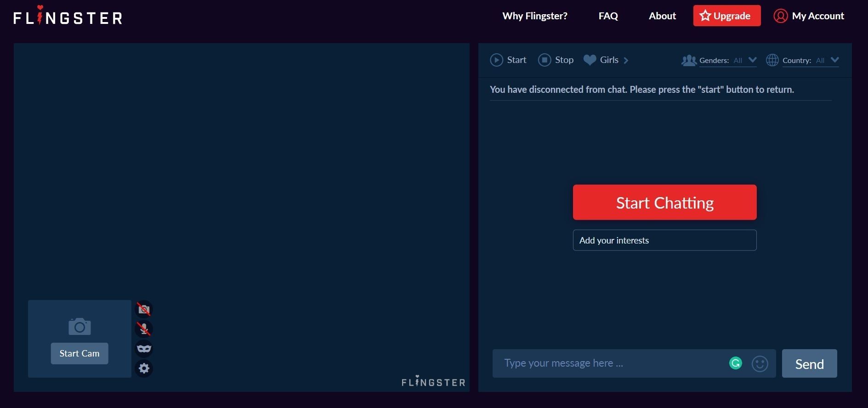868x408 pixels.
Task: Expand the Girls chevron arrow
Action: (626, 61)
